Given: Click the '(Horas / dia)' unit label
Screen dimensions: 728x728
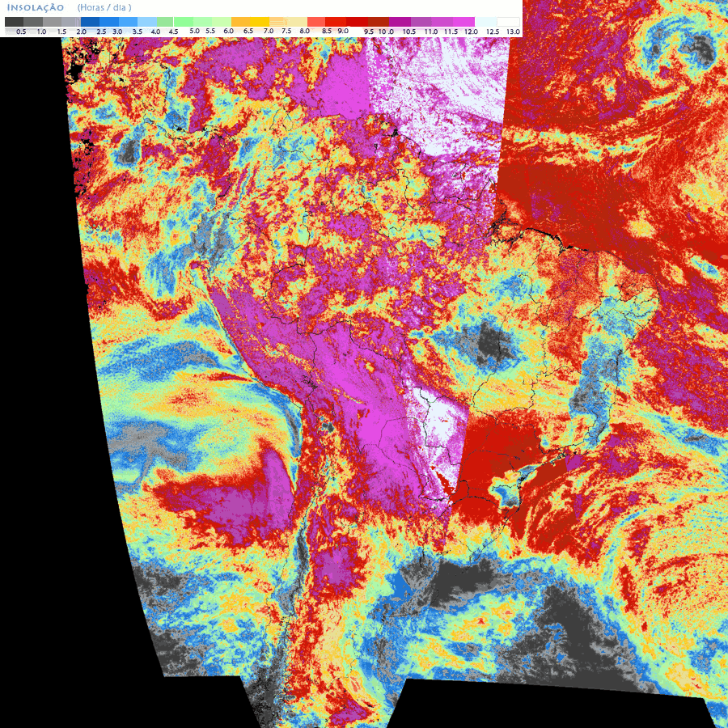Looking at the screenshot, I should 104,7.
